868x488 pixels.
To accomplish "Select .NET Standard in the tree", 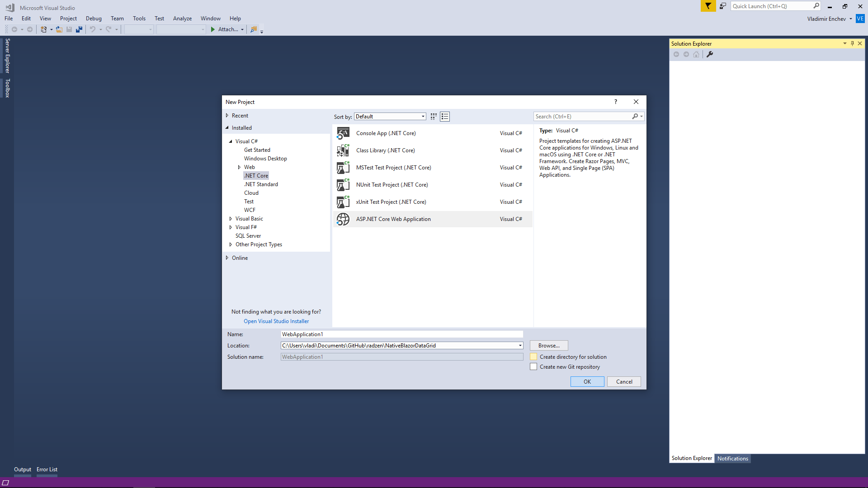I will coord(261,184).
